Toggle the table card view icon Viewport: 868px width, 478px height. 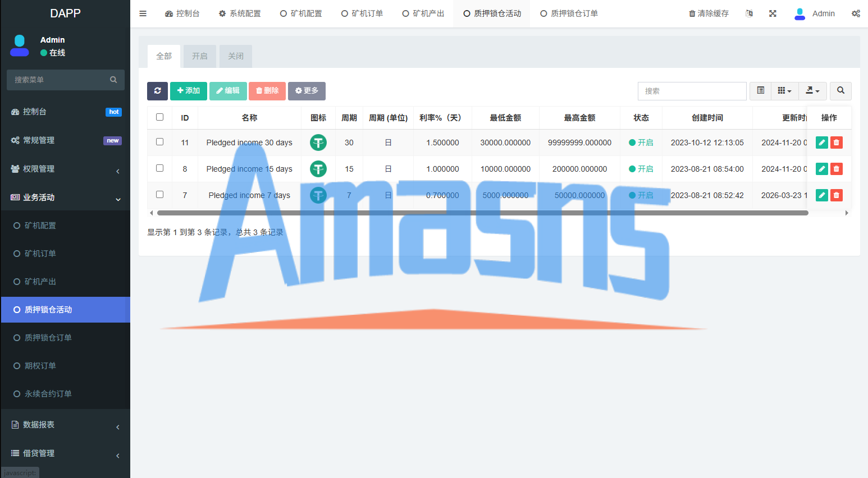(x=760, y=91)
